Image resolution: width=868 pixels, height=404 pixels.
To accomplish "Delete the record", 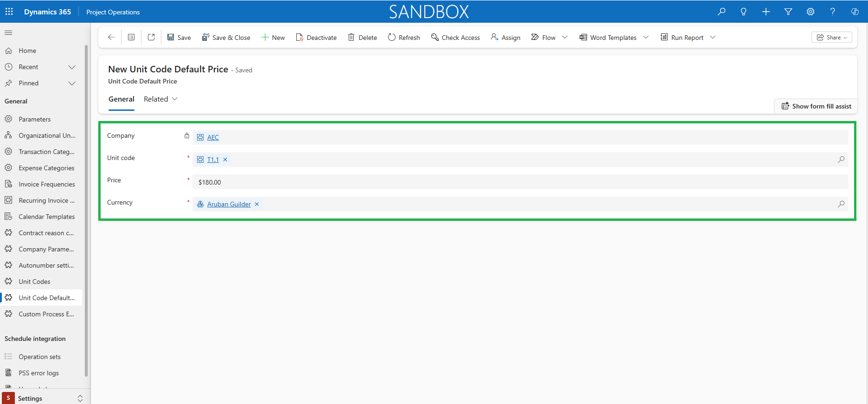I will [363, 38].
